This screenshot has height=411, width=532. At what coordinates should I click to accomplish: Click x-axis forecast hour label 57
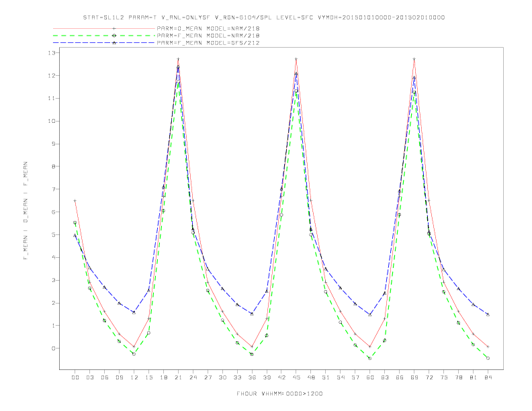pyautogui.click(x=355, y=377)
